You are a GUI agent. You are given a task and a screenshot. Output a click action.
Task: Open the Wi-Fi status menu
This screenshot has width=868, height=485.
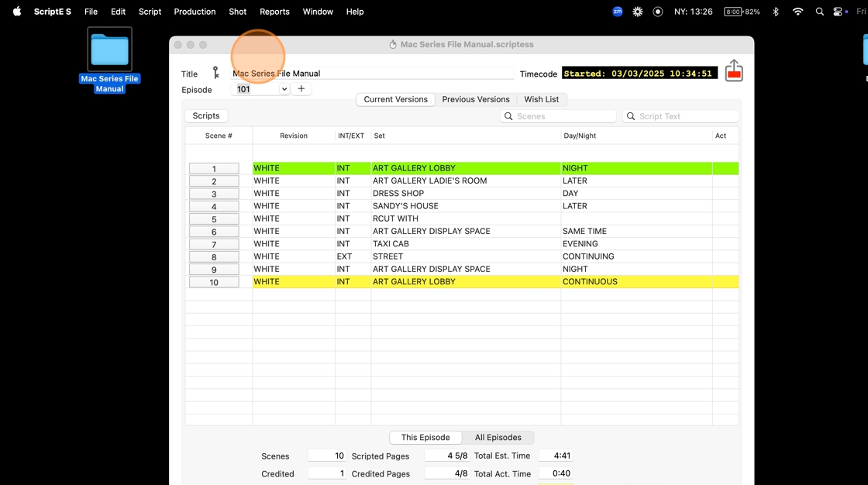[797, 12]
